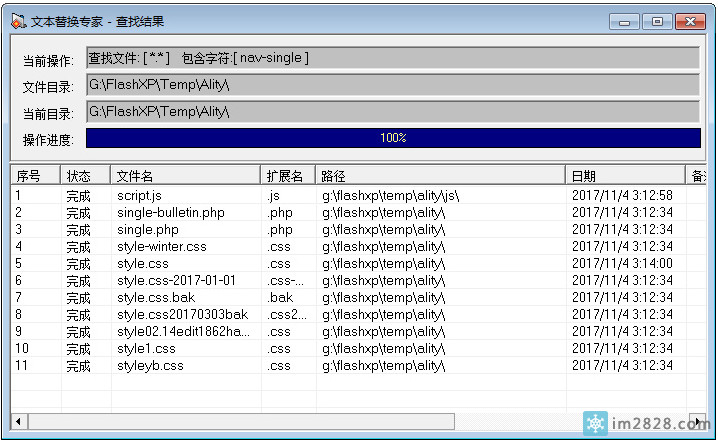Sort by 文件名 column header
718x441 pixels.
click(x=185, y=176)
